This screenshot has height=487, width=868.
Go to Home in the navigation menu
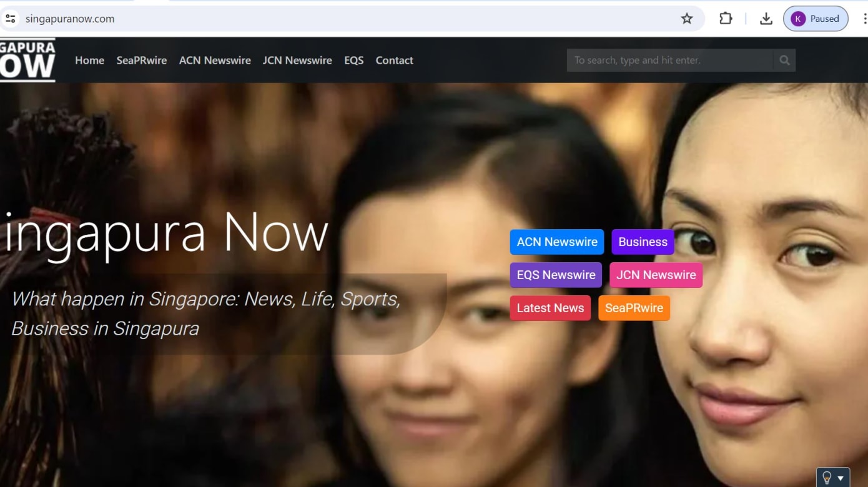pyautogui.click(x=89, y=61)
